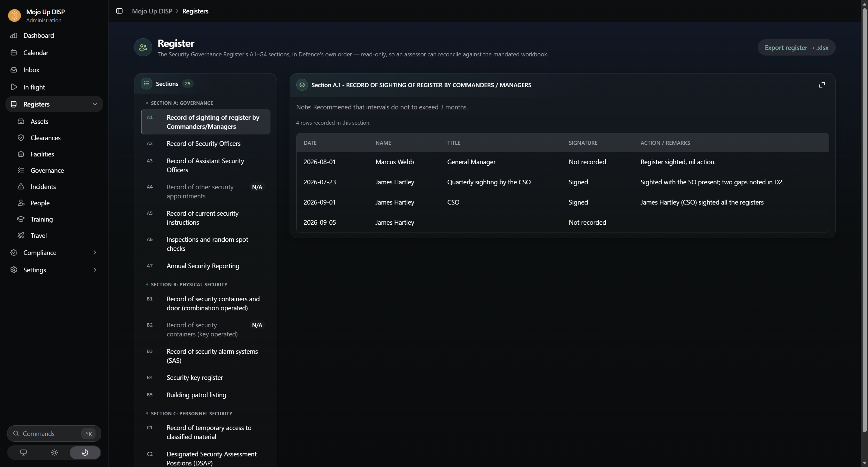The width and height of the screenshot is (868, 467).
Task: Collapse the Registers menu chevron
Action: pos(95,104)
